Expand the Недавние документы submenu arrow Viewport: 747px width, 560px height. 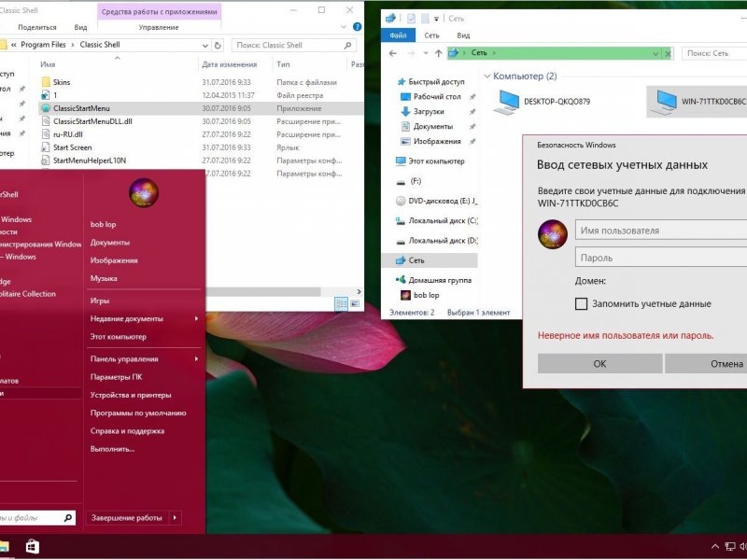point(196,318)
